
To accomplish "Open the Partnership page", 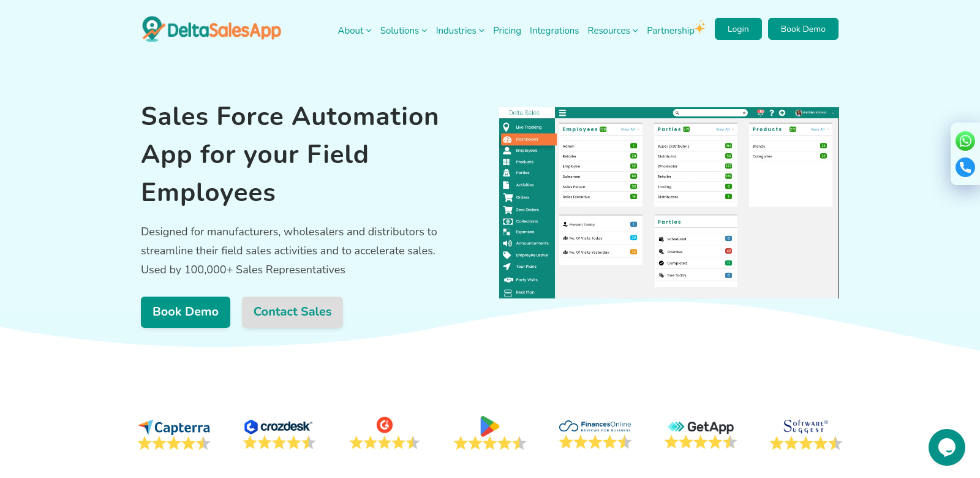I will (x=676, y=29).
